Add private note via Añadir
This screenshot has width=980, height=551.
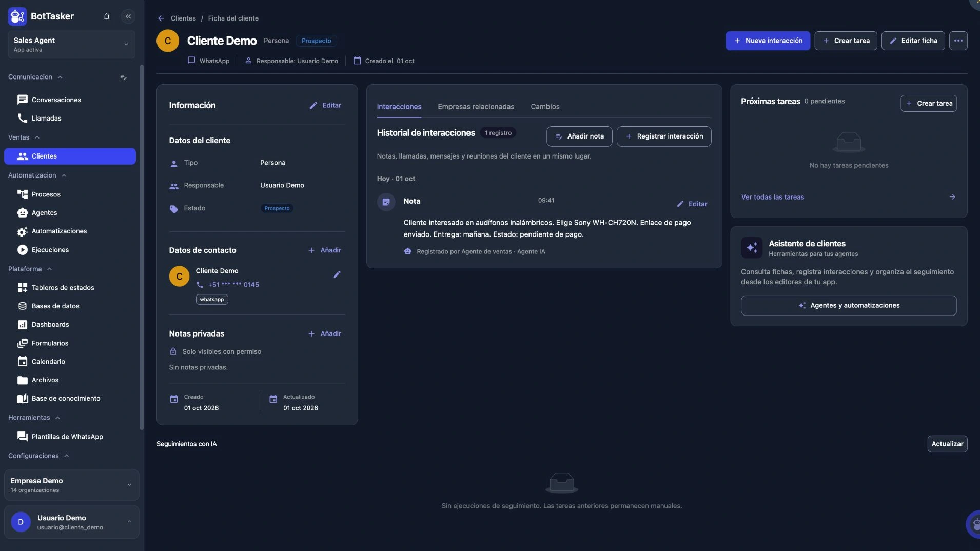pyautogui.click(x=325, y=333)
